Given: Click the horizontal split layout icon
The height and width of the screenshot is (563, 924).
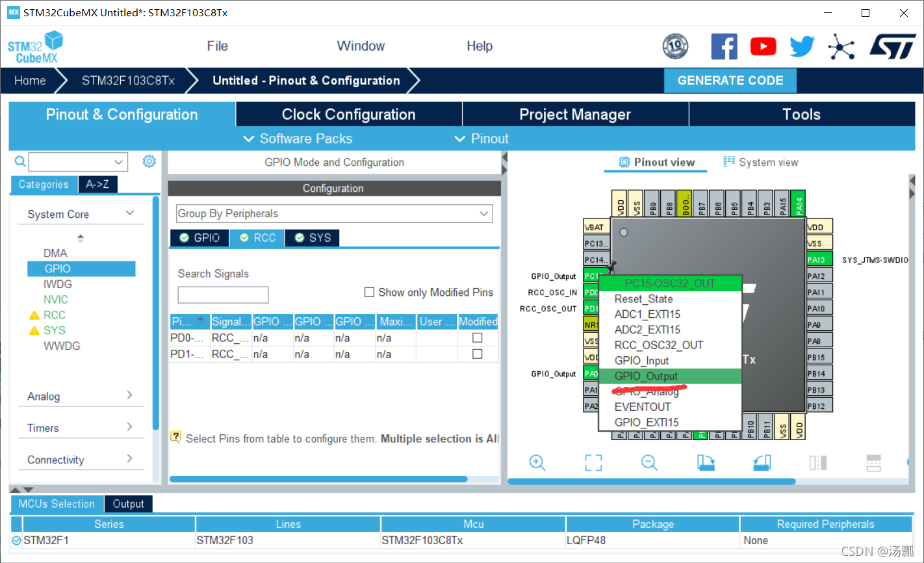Looking at the screenshot, I should [874, 462].
